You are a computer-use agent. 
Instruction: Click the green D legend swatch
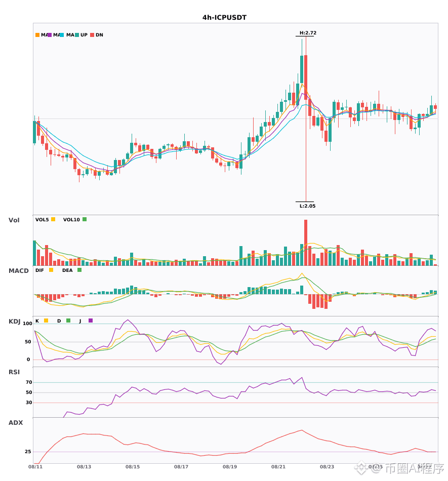pyautogui.click(x=68, y=320)
